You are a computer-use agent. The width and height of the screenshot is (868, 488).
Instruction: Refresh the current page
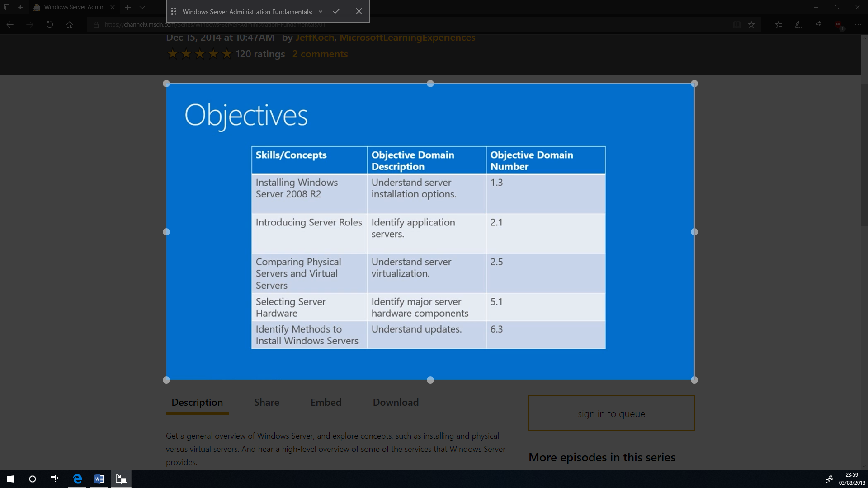coord(50,25)
